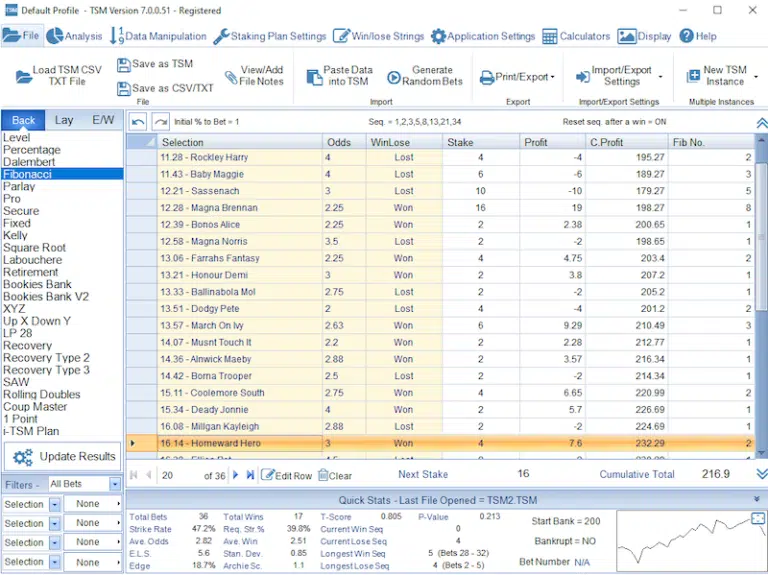Open the Print/Export dropdown arrow
The image size is (768, 575).
point(552,77)
